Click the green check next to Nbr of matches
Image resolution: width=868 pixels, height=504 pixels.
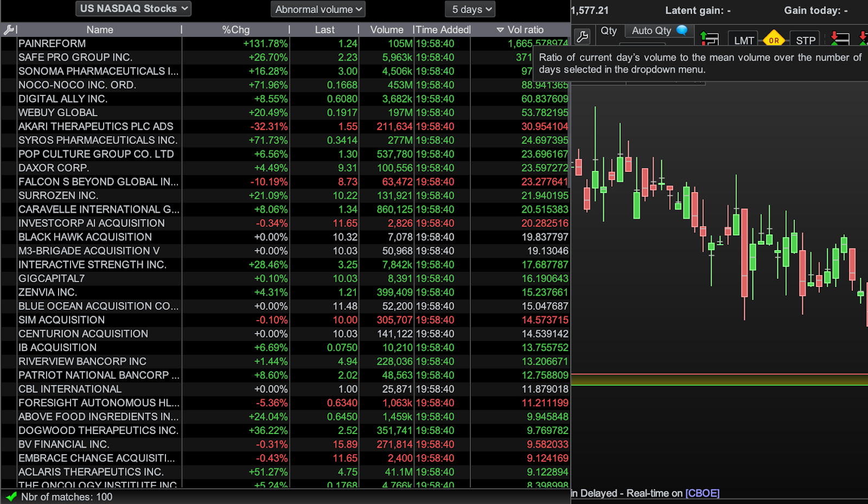coord(10,496)
